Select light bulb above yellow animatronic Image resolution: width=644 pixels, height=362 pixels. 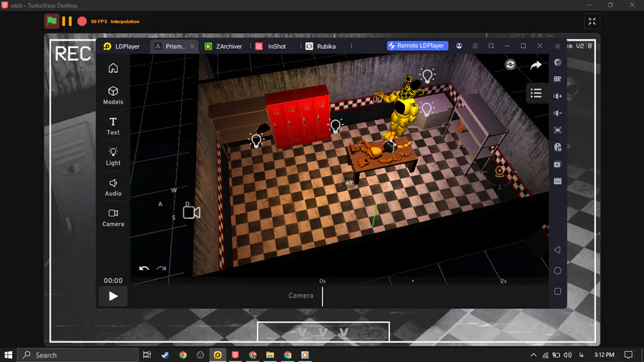427,76
